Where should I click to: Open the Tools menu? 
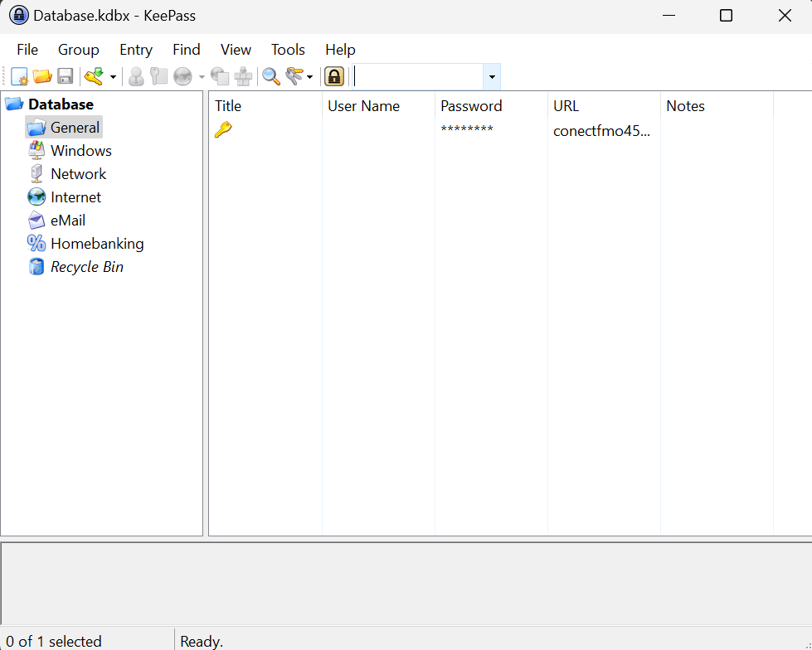point(288,50)
